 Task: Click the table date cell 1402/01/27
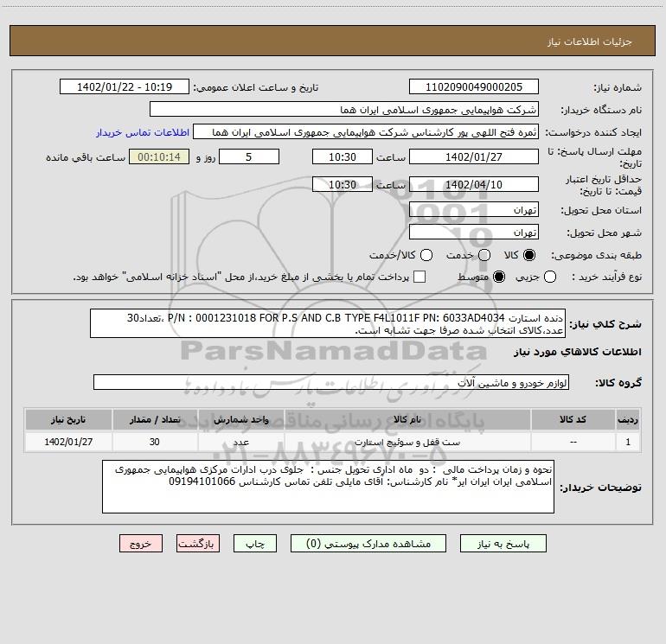[x=68, y=442]
